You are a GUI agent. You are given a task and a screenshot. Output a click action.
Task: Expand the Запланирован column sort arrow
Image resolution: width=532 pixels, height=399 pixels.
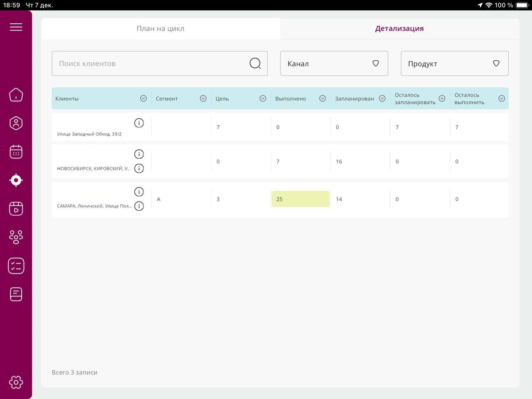(x=382, y=99)
